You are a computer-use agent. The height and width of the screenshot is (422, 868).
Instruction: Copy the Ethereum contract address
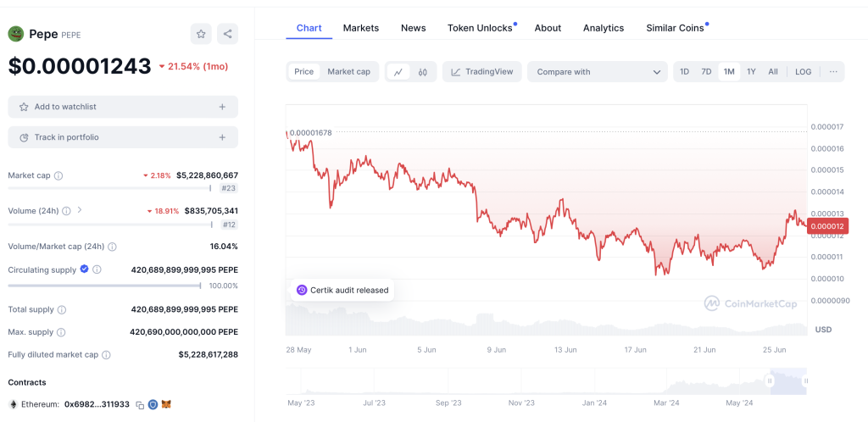tap(140, 405)
